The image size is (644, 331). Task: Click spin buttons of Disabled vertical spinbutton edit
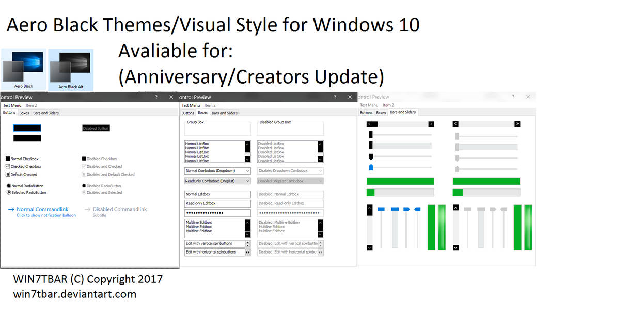pos(321,244)
